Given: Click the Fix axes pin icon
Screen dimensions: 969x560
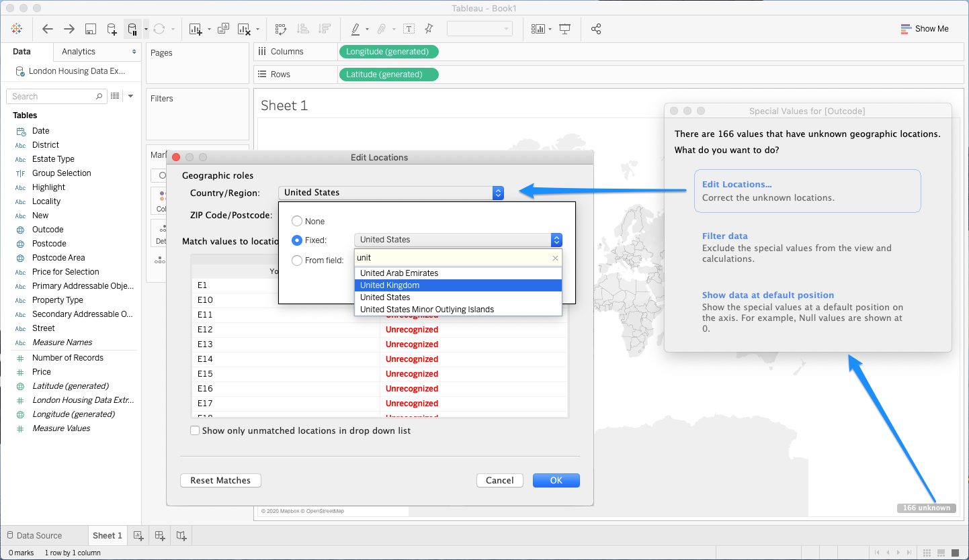Looking at the screenshot, I should [x=429, y=29].
